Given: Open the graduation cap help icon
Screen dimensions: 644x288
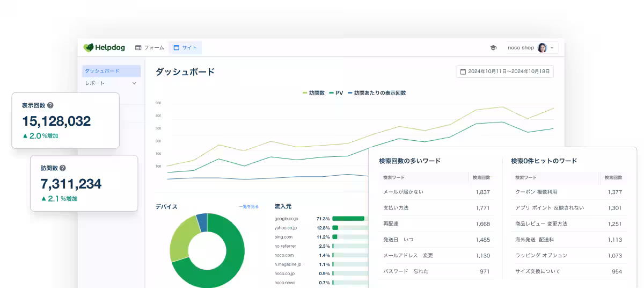Looking at the screenshot, I should tap(493, 48).
